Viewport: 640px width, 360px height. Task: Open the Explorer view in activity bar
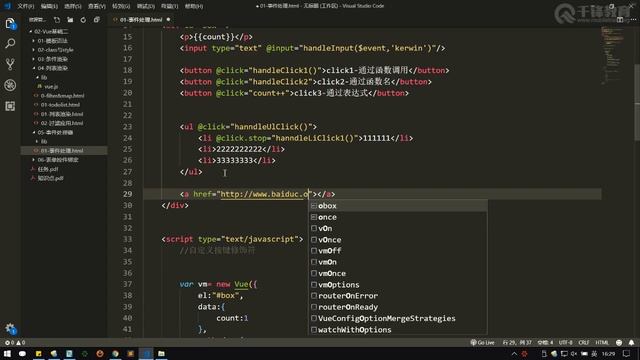(x=10, y=24)
